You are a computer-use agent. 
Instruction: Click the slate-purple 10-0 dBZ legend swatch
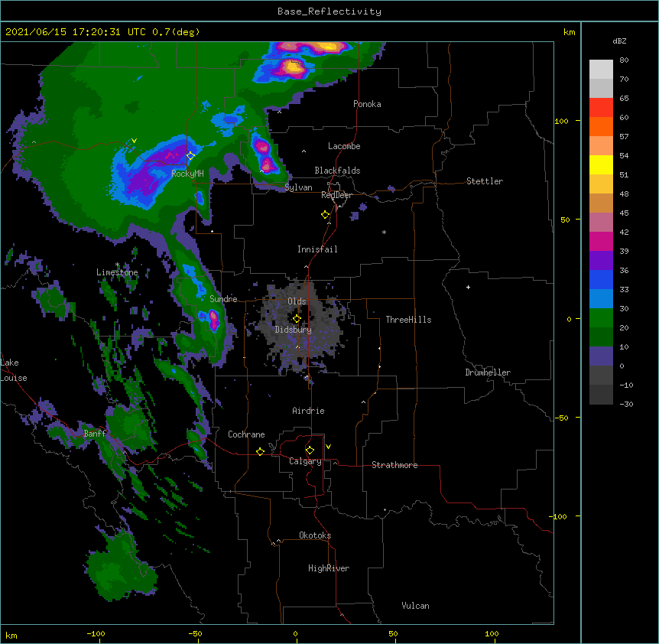pos(601,356)
